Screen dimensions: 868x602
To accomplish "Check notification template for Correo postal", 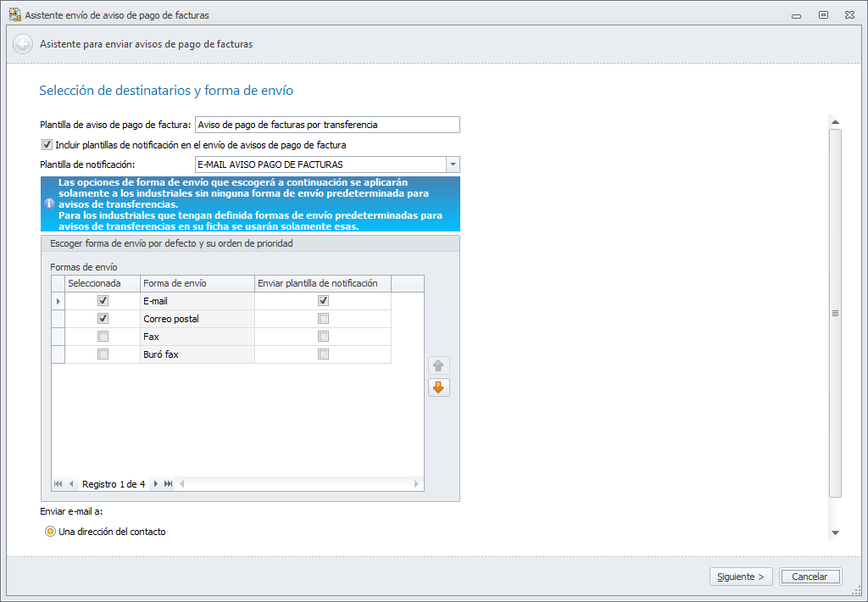I will pyautogui.click(x=323, y=319).
